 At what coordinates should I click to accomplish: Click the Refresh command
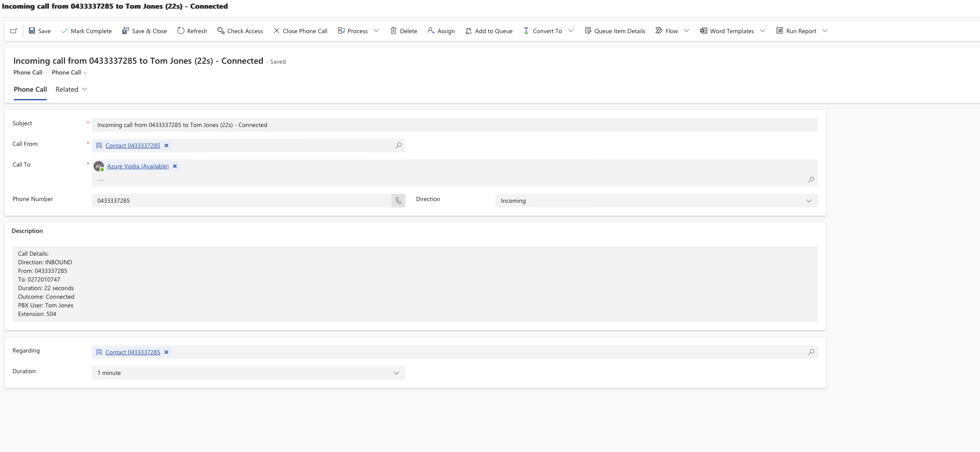point(192,31)
